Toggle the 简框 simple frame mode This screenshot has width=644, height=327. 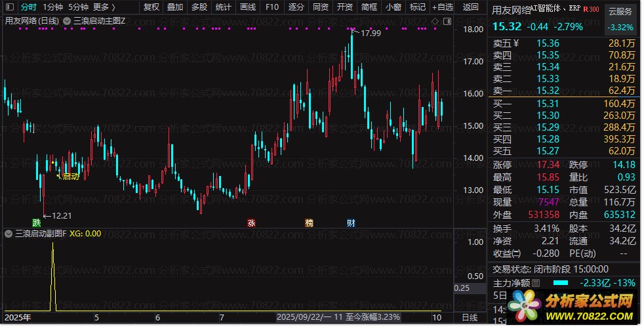coord(369,7)
